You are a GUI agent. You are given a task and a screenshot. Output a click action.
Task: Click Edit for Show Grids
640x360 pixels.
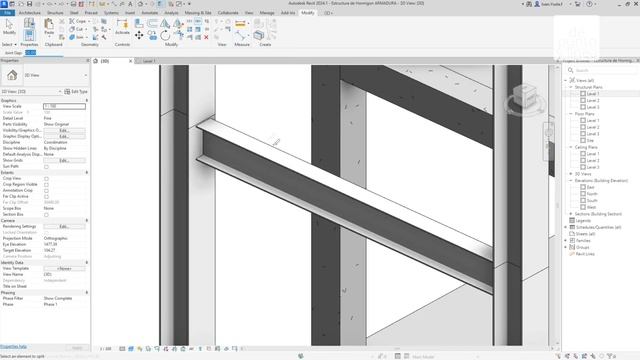tap(64, 160)
